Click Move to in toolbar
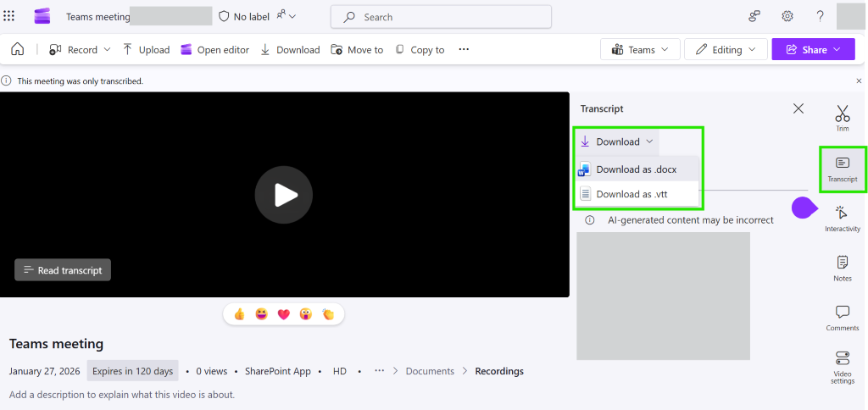This screenshot has width=868, height=410. 357,50
